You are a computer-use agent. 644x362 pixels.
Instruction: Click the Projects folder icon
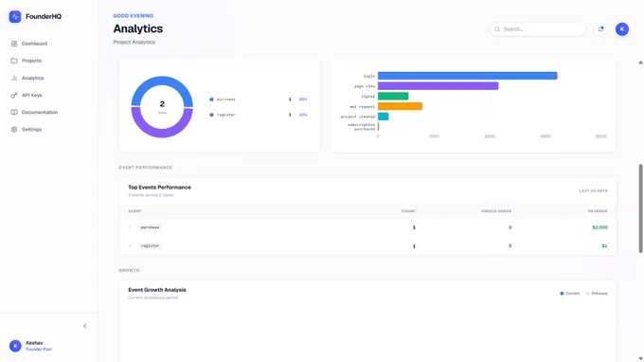click(x=14, y=61)
